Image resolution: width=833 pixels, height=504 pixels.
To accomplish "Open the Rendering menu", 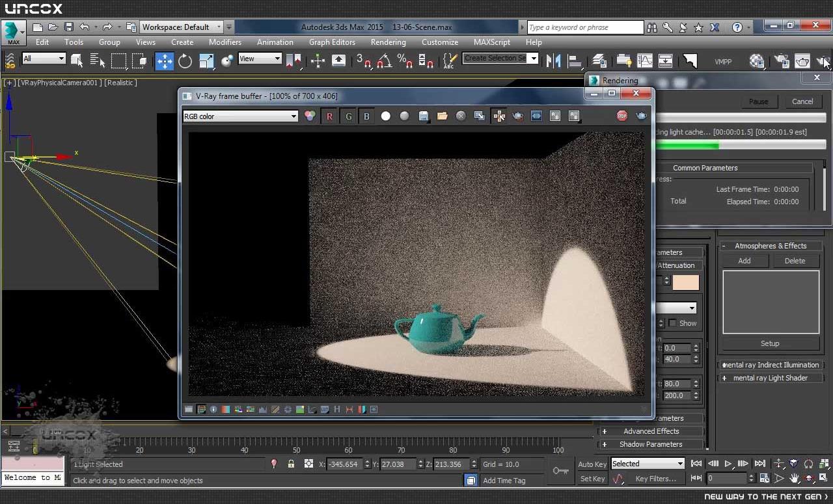I will point(389,42).
